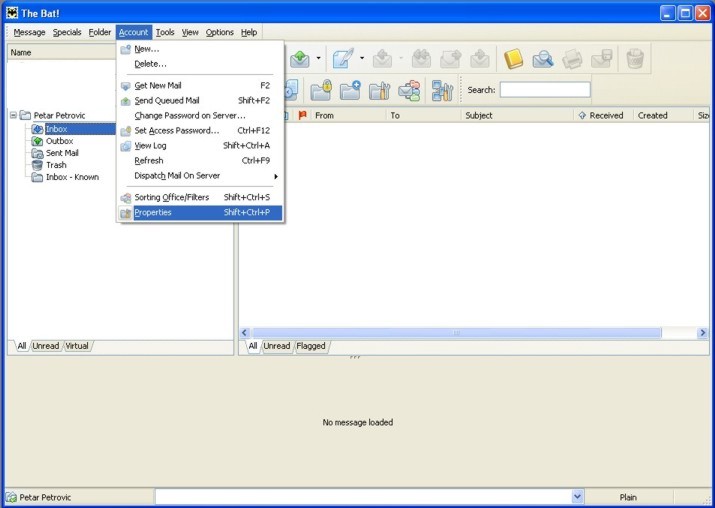Select the Outbox folder
Screen dimensions: 715x508
59,141
